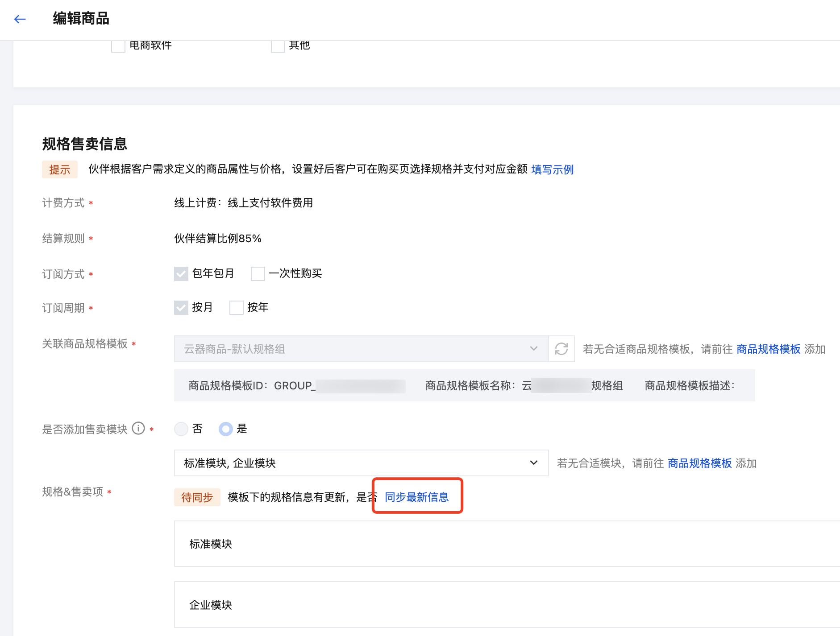Open the 关联商品规格模板 dropdown
The width and height of the screenshot is (840, 636).
[x=361, y=349]
